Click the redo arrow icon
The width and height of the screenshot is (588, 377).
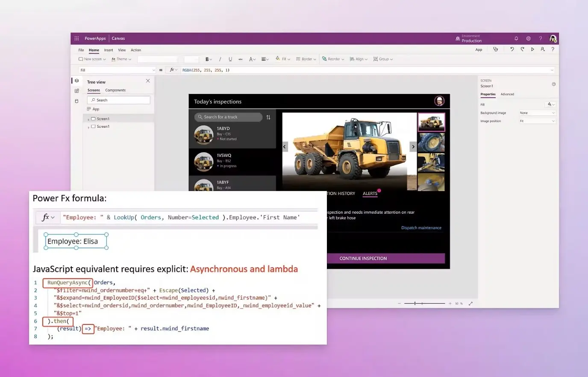[522, 50]
